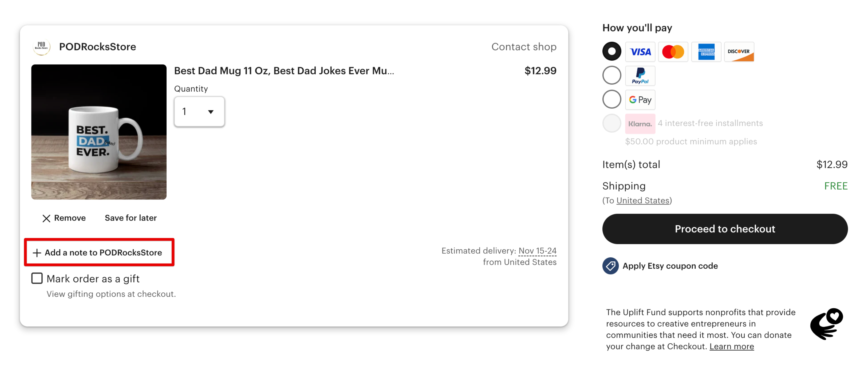Image resolution: width=868 pixels, height=365 pixels.
Task: Open the Contact shop link
Action: 524,46
